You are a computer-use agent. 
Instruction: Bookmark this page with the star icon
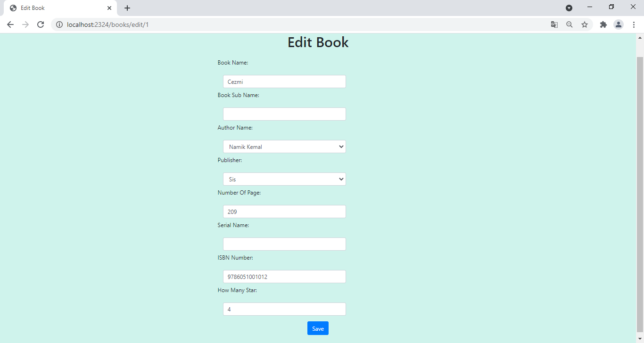coord(585,24)
